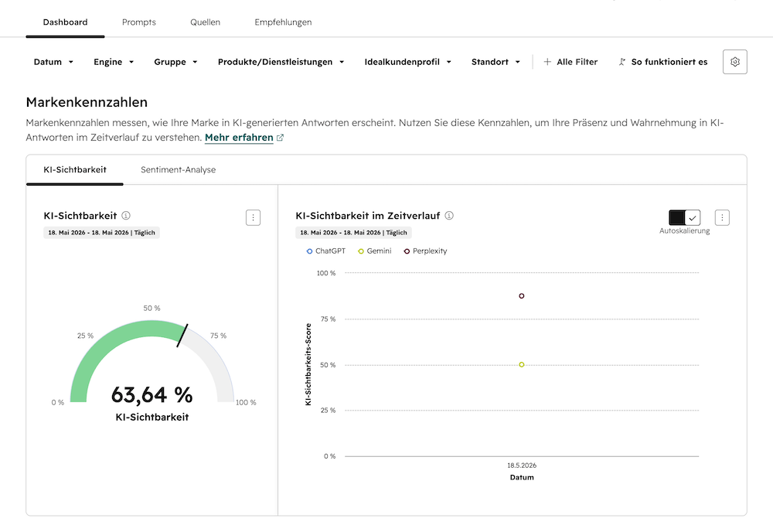
Task: Toggle Gemini series in chart legend
Action: tap(375, 251)
